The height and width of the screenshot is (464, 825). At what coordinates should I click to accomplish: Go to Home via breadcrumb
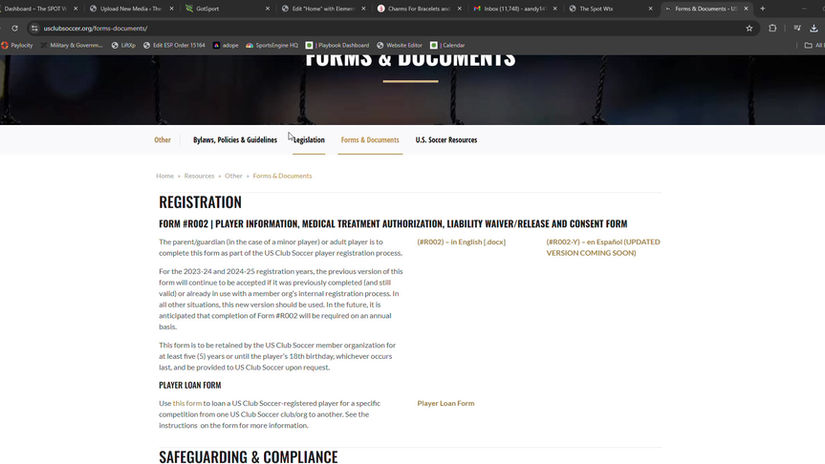[165, 176]
